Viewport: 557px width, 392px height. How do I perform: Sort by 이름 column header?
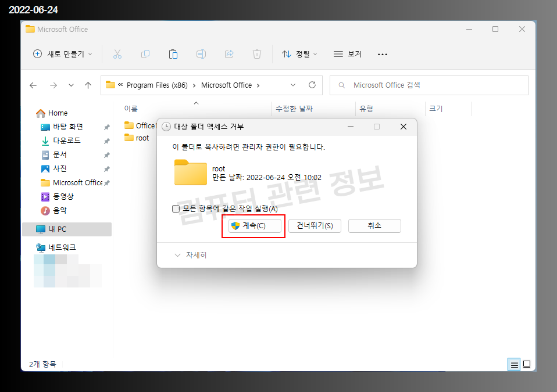click(x=131, y=109)
